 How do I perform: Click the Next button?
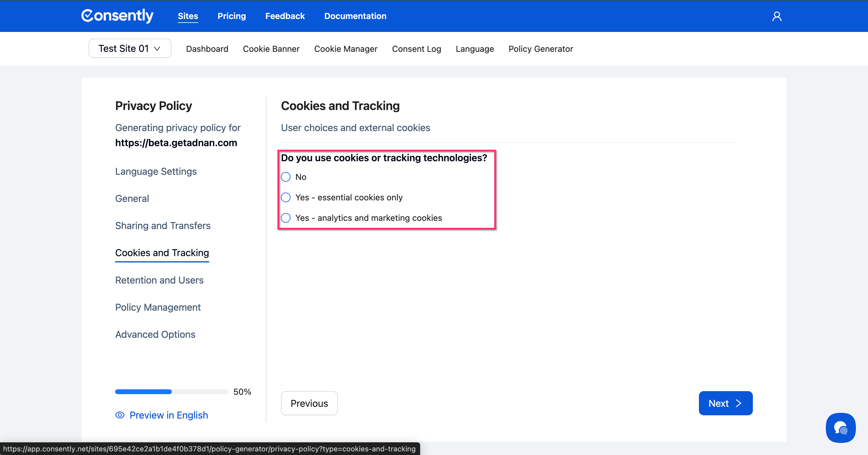pyautogui.click(x=725, y=403)
